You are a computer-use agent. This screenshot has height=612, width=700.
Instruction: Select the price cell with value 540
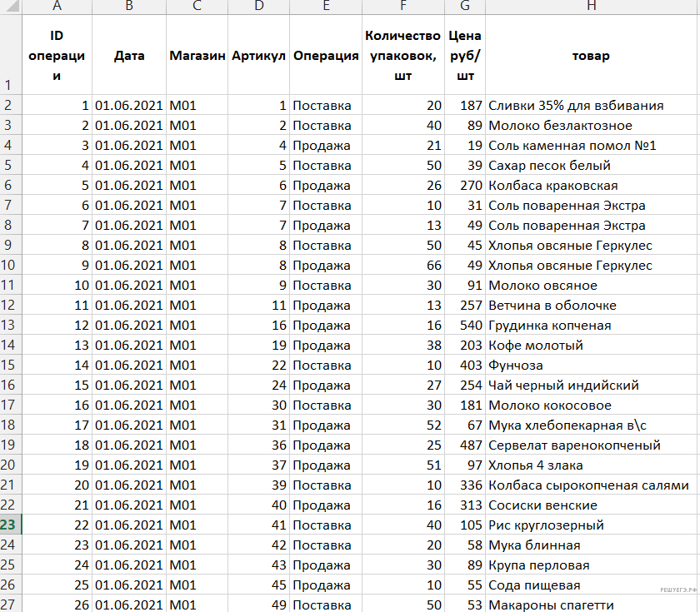point(465,326)
